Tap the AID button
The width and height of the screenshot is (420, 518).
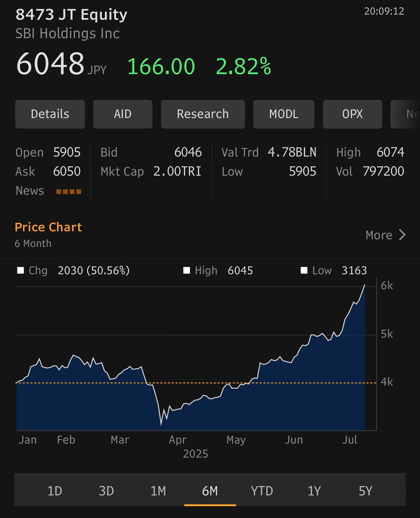[123, 114]
